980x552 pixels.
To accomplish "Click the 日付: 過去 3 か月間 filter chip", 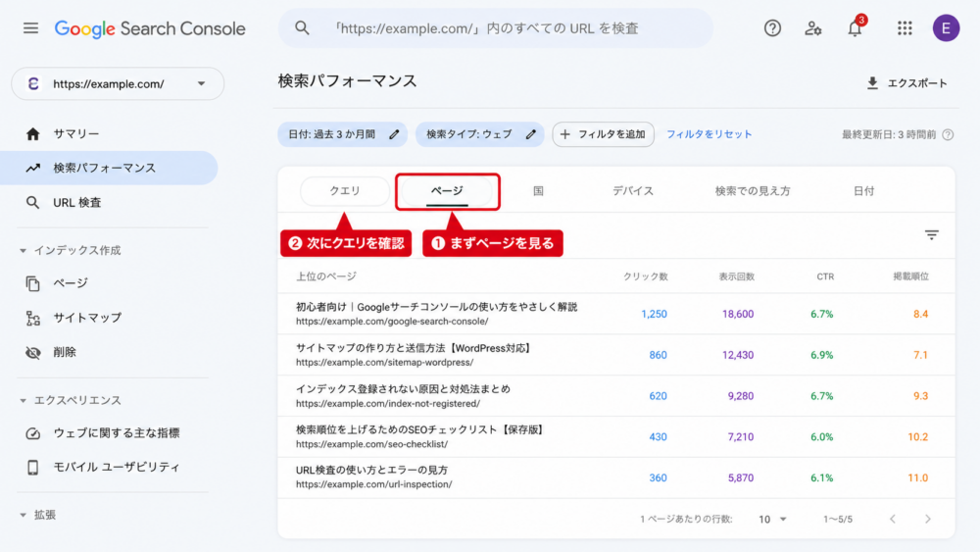I will tap(342, 134).
